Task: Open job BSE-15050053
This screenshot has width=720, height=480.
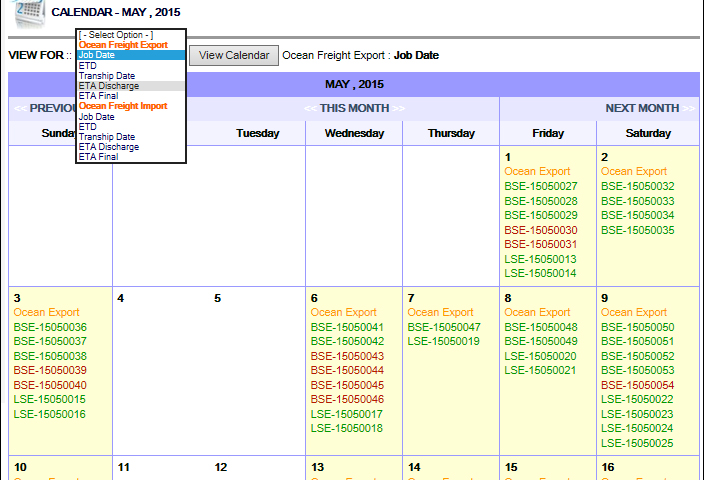Action: (637, 370)
